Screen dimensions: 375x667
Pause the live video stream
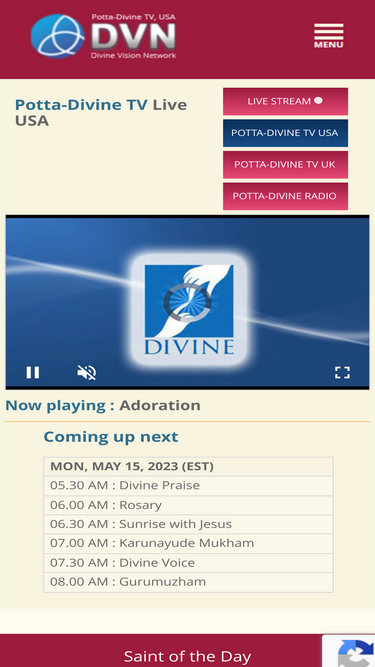33,372
